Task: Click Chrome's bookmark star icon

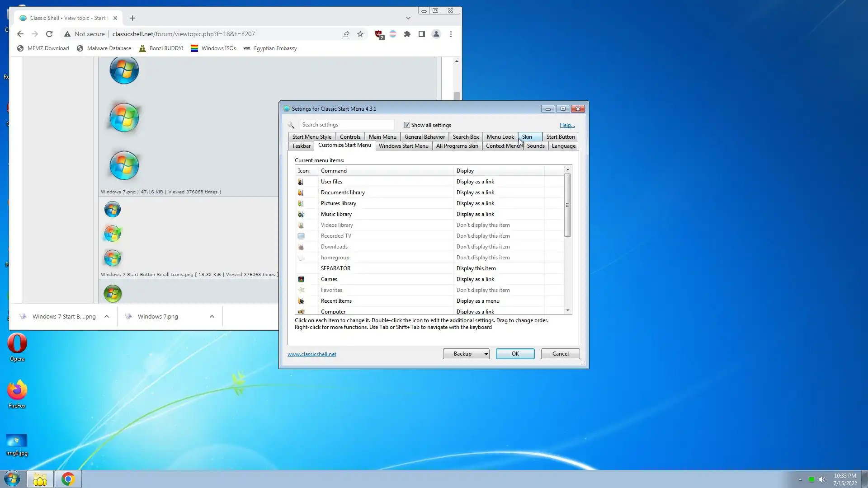Action: tap(360, 34)
